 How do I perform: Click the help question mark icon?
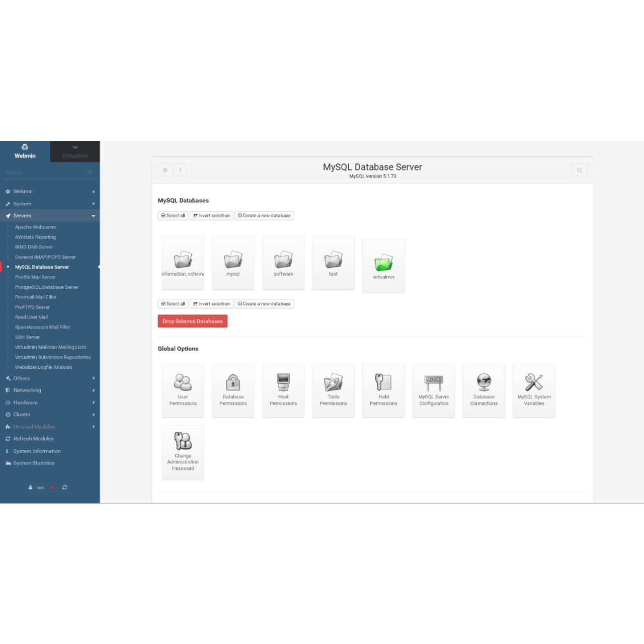[181, 170]
